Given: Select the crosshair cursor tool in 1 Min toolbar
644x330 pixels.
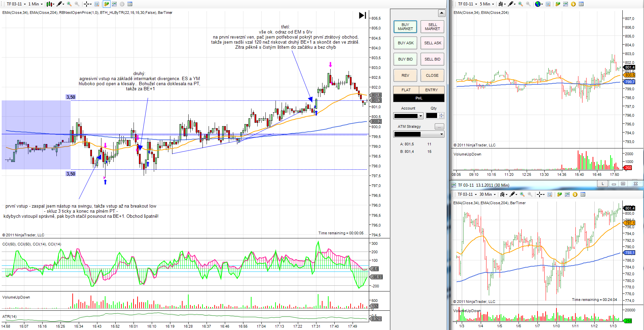Looking at the screenshot, I should (x=87, y=4).
